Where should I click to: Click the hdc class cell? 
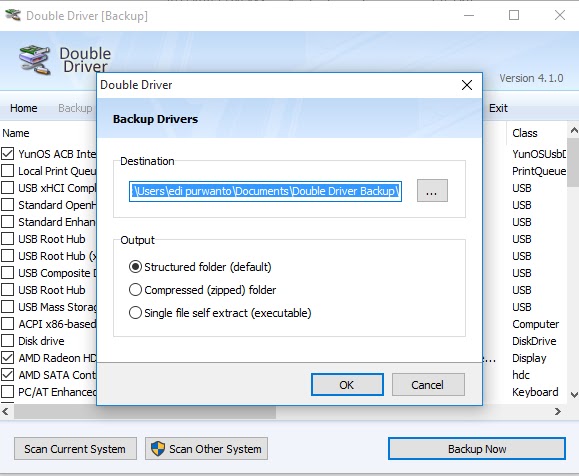pyautogui.click(x=521, y=375)
